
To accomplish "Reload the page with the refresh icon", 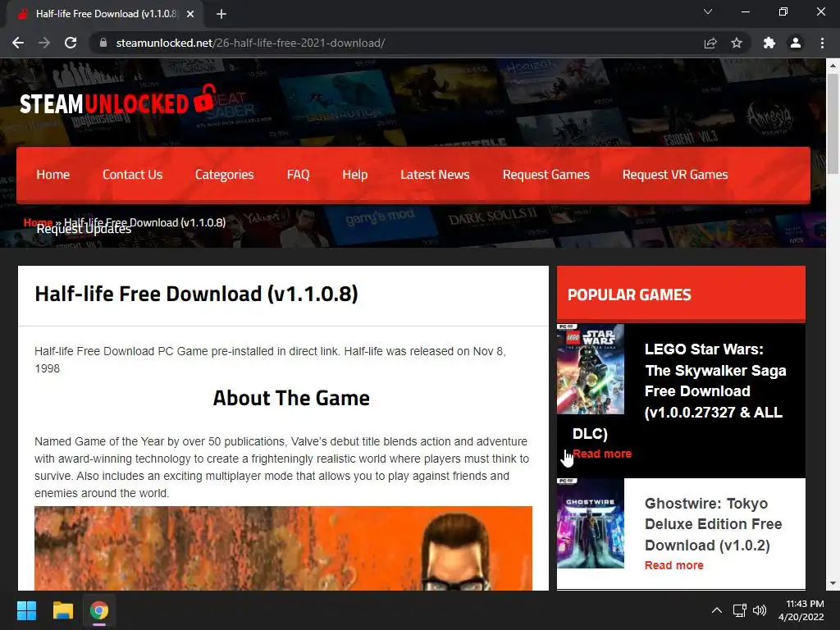I will (71, 43).
